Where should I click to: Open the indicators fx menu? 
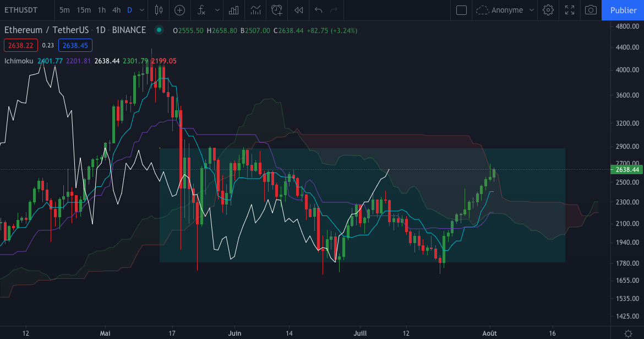click(201, 10)
